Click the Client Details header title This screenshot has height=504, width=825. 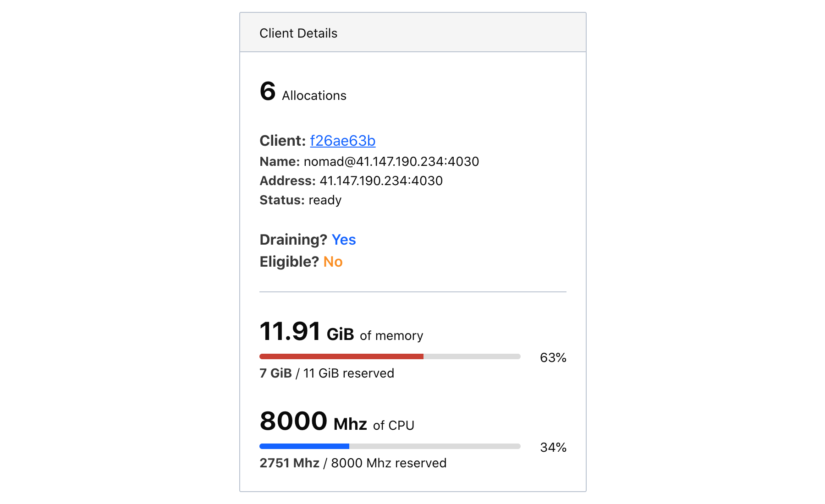[298, 33]
